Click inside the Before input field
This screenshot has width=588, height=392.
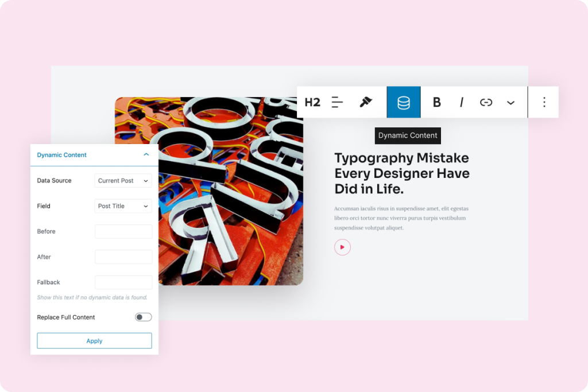coord(123,231)
